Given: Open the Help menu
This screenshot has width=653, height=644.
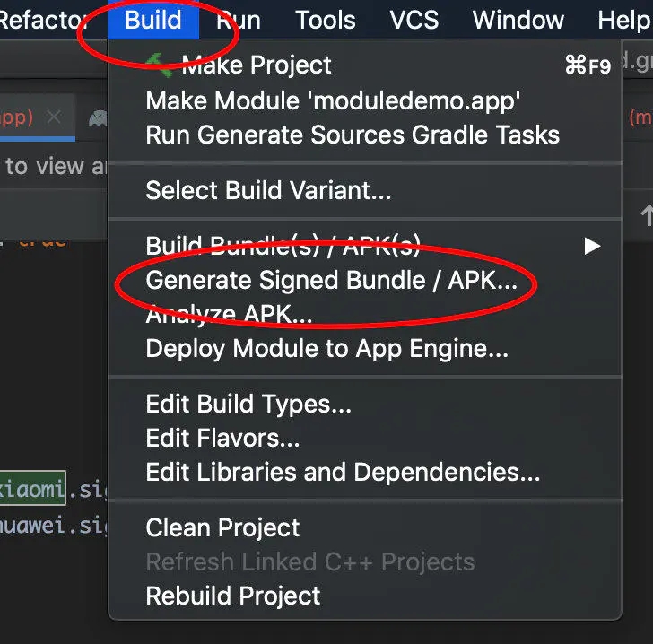Looking at the screenshot, I should pos(624,20).
